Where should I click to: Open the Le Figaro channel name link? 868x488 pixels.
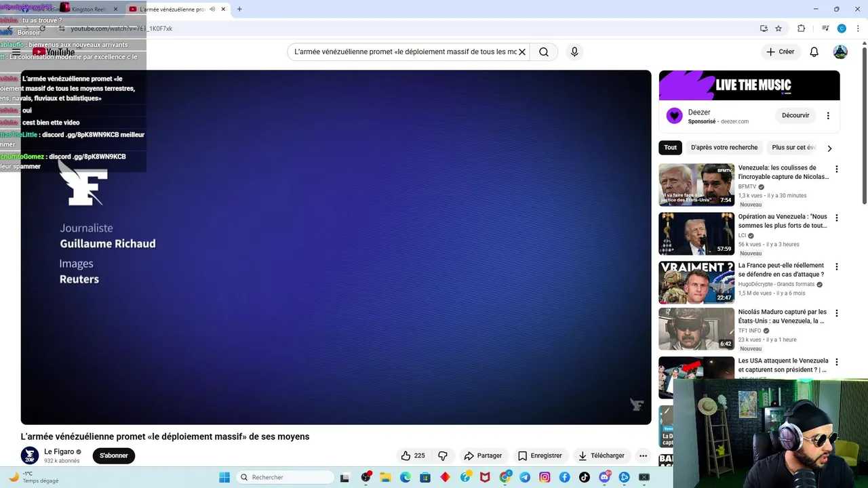pos(59,451)
